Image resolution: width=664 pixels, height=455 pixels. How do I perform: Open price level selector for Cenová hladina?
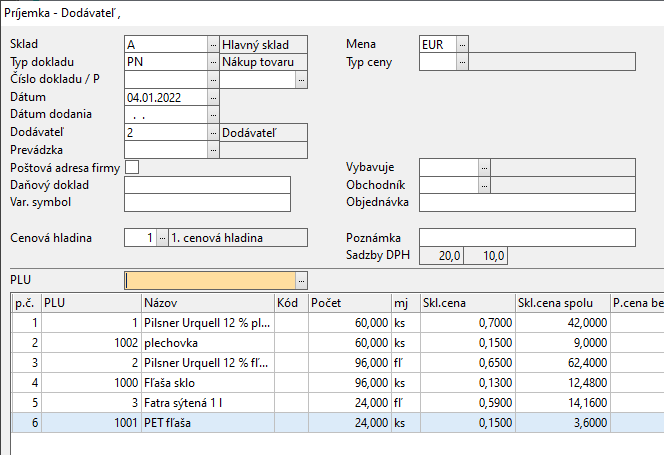pyautogui.click(x=162, y=237)
